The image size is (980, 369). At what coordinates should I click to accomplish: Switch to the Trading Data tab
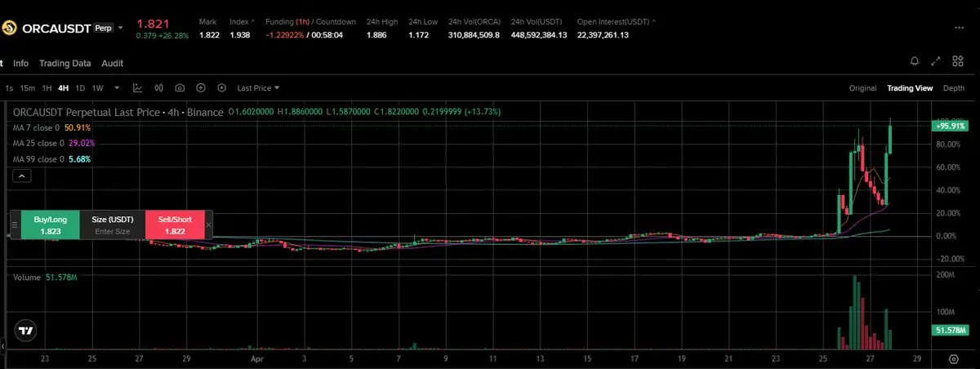(65, 63)
